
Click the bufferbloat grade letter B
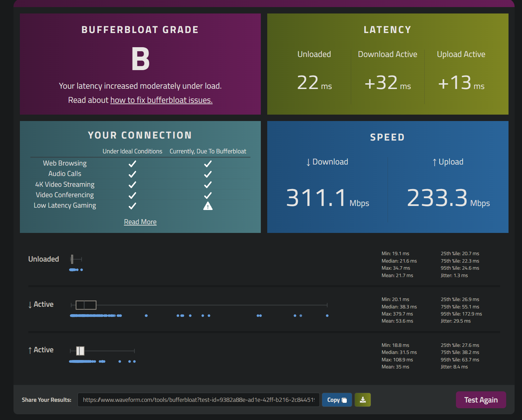click(140, 59)
